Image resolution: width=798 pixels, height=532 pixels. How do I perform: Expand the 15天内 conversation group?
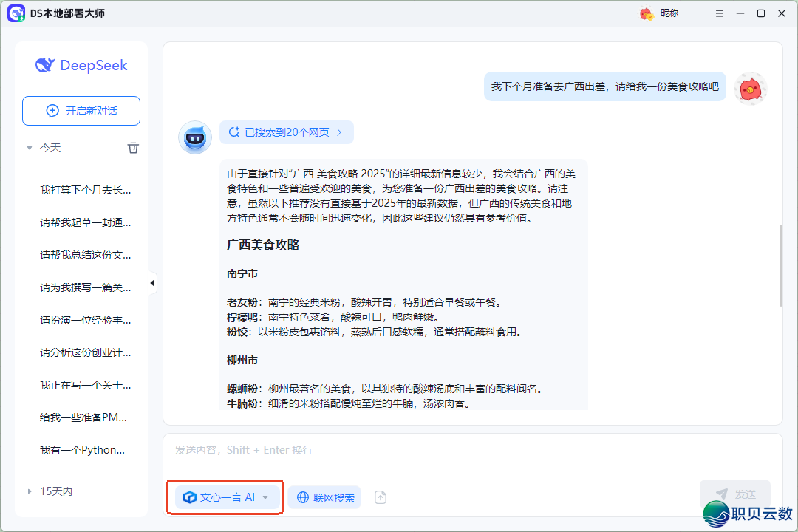point(30,491)
